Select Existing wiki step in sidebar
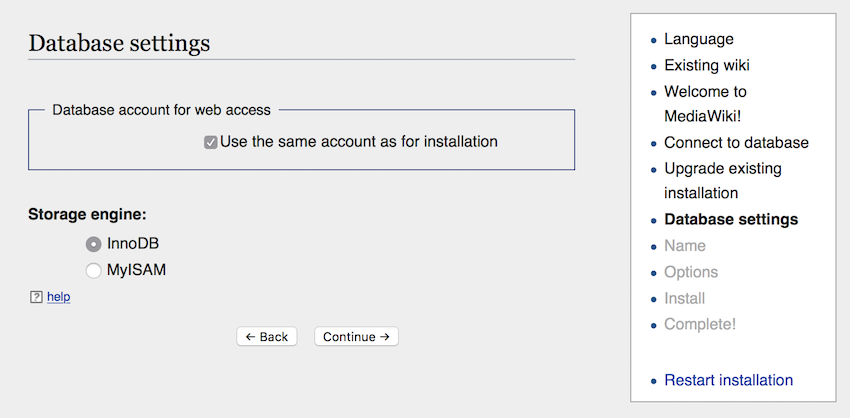The width and height of the screenshot is (850, 418). pyautogui.click(x=707, y=66)
